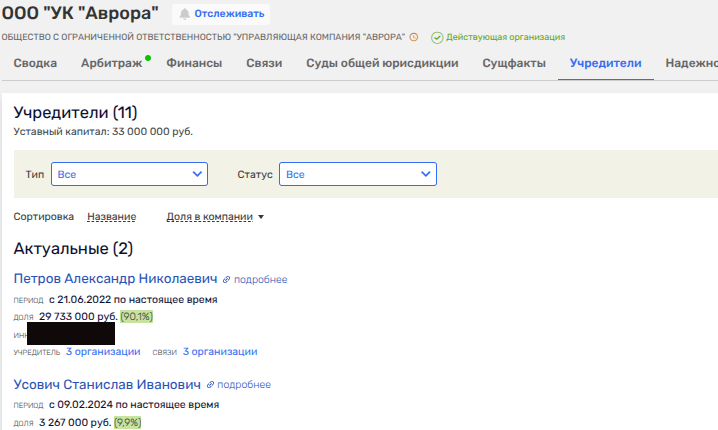
Task: Click the link icon next to Петров Александр Николаевич
Action: 226,280
